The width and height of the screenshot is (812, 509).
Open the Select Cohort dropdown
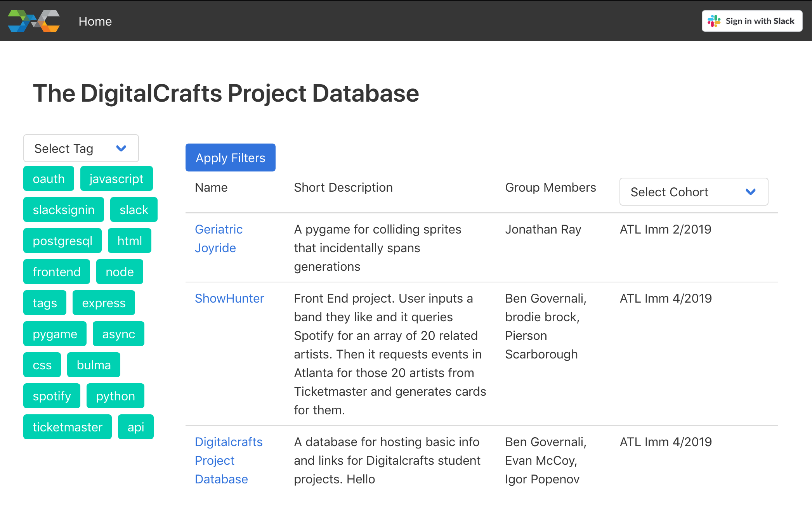(x=693, y=192)
